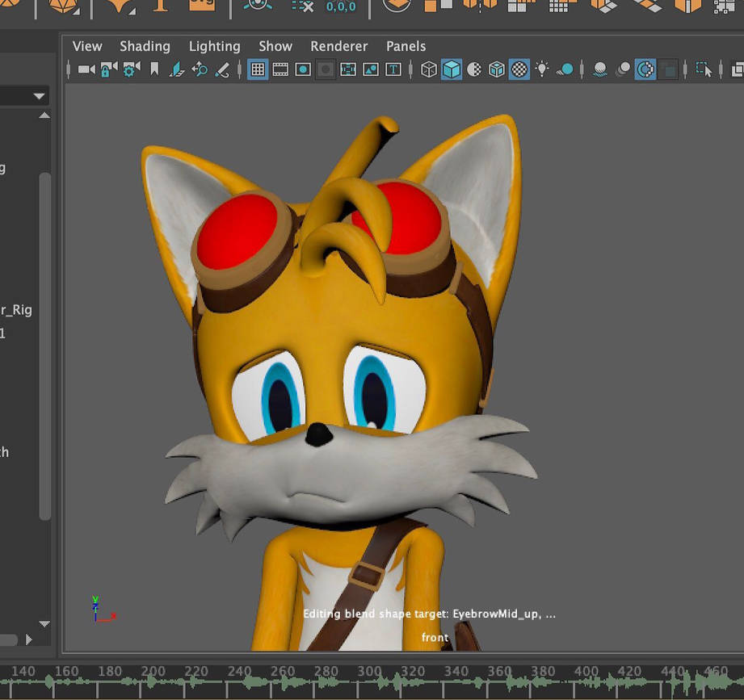Select the camera attributes gear icon
Image resolution: width=744 pixels, height=700 pixels.
coord(128,69)
